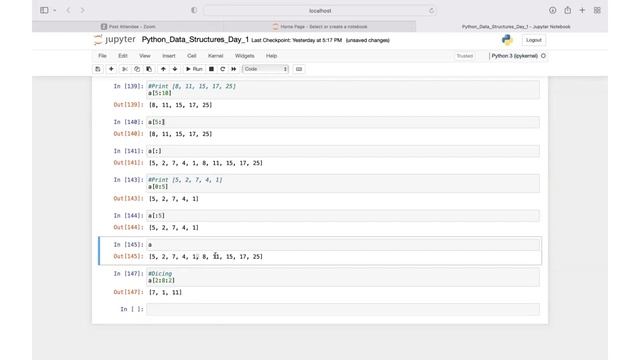Open the Kernel menu

coord(216,56)
